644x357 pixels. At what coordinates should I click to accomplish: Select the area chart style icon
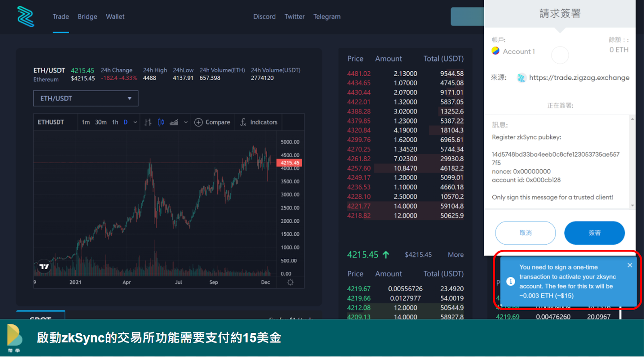coord(174,122)
